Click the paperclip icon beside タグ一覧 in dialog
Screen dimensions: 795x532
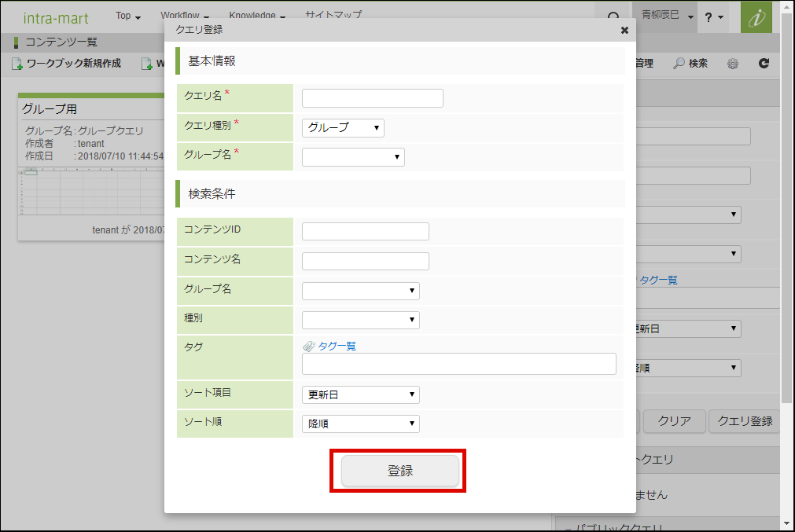[309, 346]
